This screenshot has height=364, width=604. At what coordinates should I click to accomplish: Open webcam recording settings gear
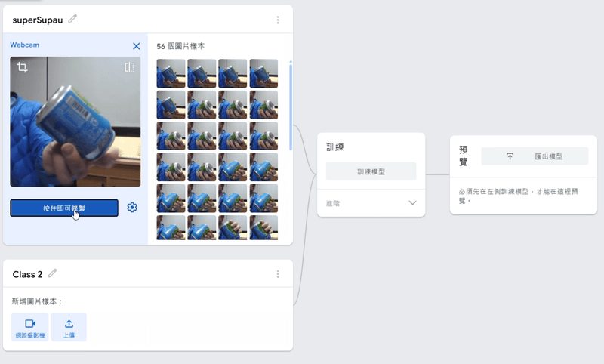[x=132, y=208]
